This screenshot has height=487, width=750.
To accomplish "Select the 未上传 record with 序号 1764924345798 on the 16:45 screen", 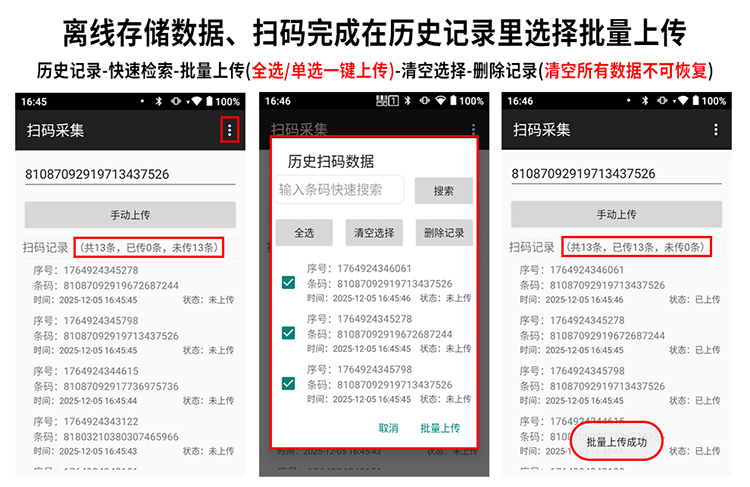I will click(x=133, y=335).
